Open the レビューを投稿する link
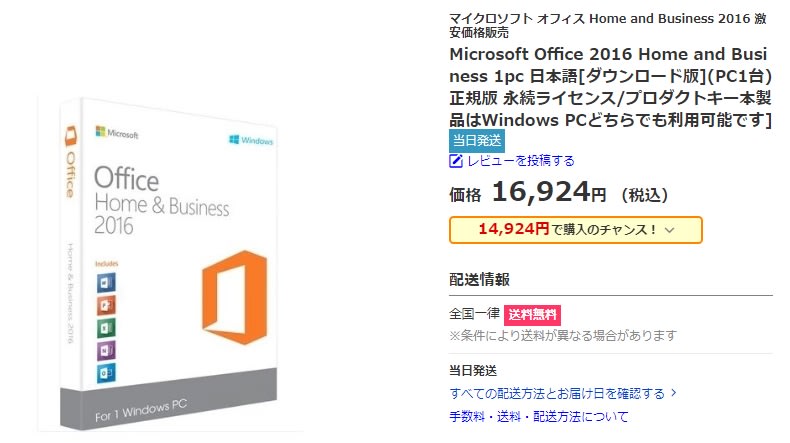The height and width of the screenshot is (443, 790). coord(520,160)
